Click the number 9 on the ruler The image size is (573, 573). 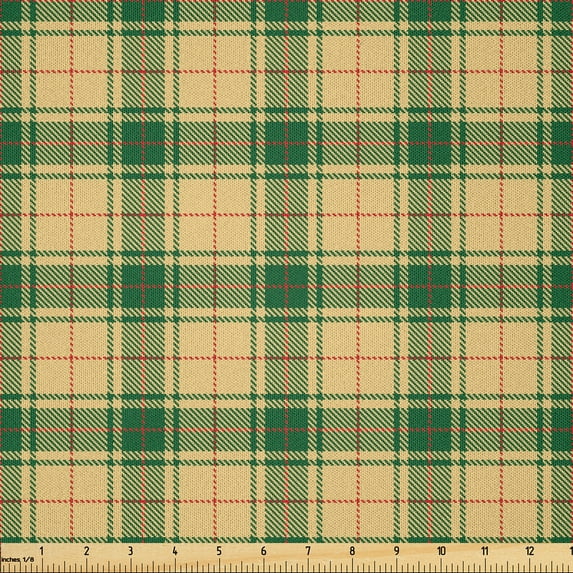(396, 551)
